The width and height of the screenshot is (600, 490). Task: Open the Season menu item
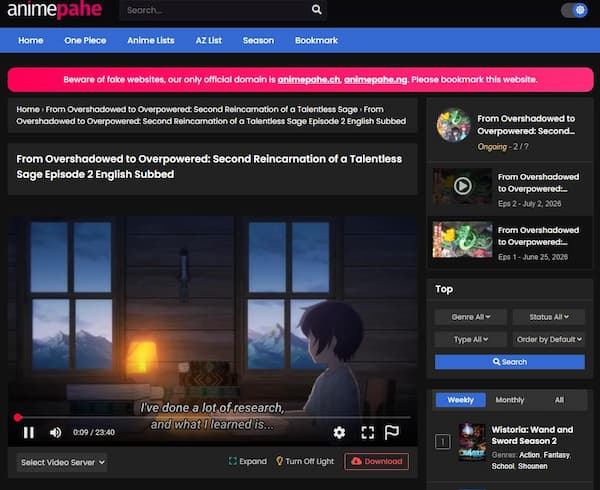click(x=258, y=40)
